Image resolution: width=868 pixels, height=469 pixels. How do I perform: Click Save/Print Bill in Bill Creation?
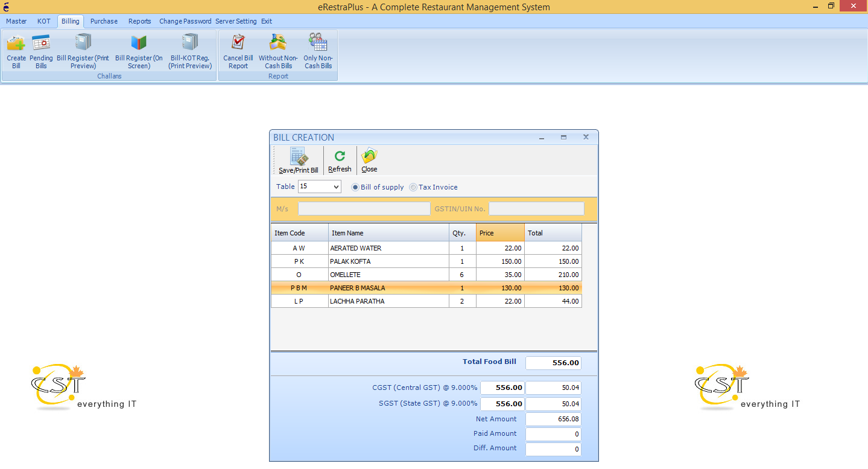click(299, 161)
